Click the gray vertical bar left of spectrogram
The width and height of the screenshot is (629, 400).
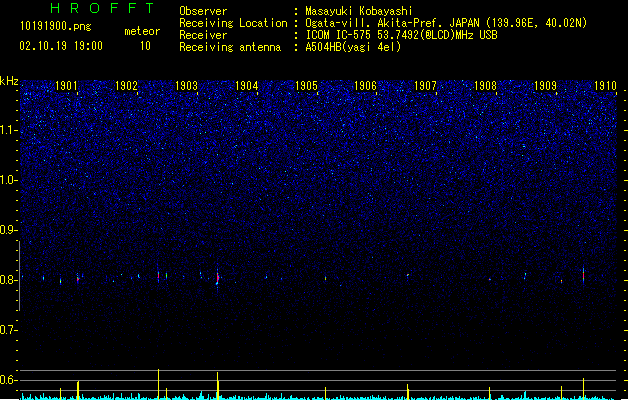click(x=19, y=276)
